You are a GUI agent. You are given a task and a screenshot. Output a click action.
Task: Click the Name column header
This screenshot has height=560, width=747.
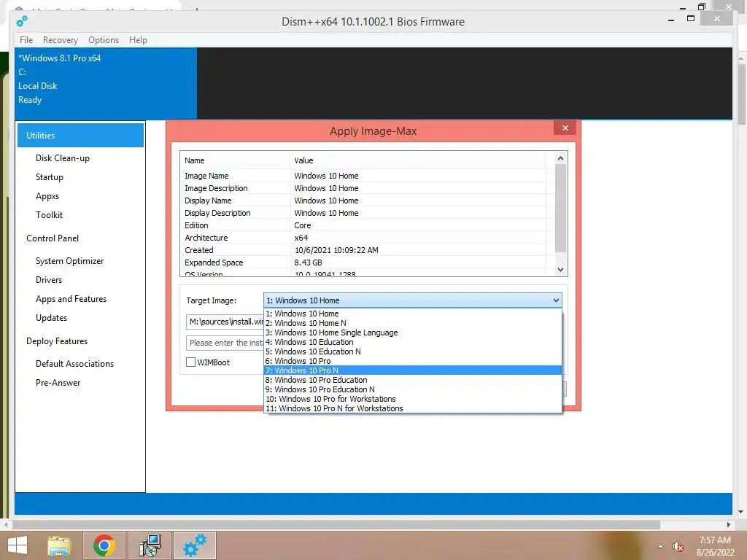click(x=235, y=160)
